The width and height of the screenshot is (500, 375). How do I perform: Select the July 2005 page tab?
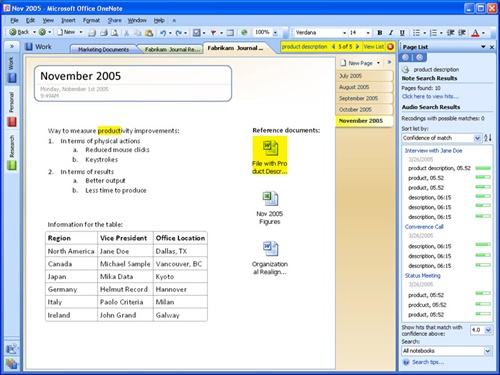(x=364, y=76)
